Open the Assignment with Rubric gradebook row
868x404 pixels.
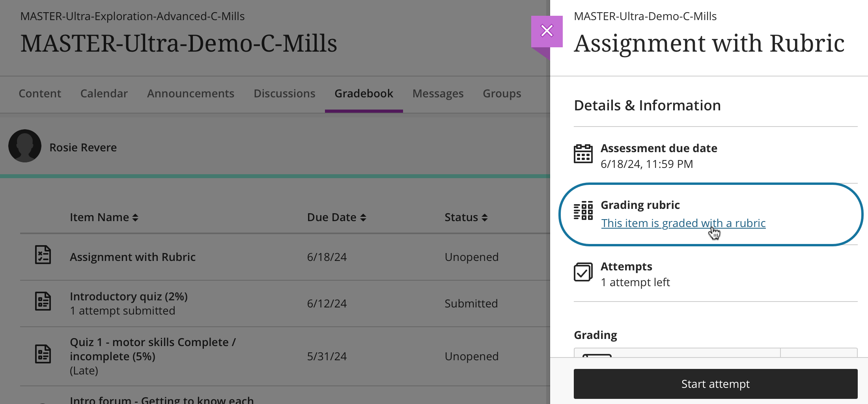click(133, 257)
